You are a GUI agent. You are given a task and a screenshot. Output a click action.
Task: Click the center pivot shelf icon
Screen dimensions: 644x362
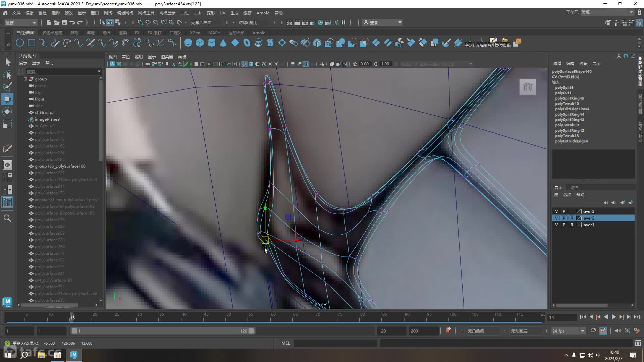pyautogui.click(x=470, y=43)
